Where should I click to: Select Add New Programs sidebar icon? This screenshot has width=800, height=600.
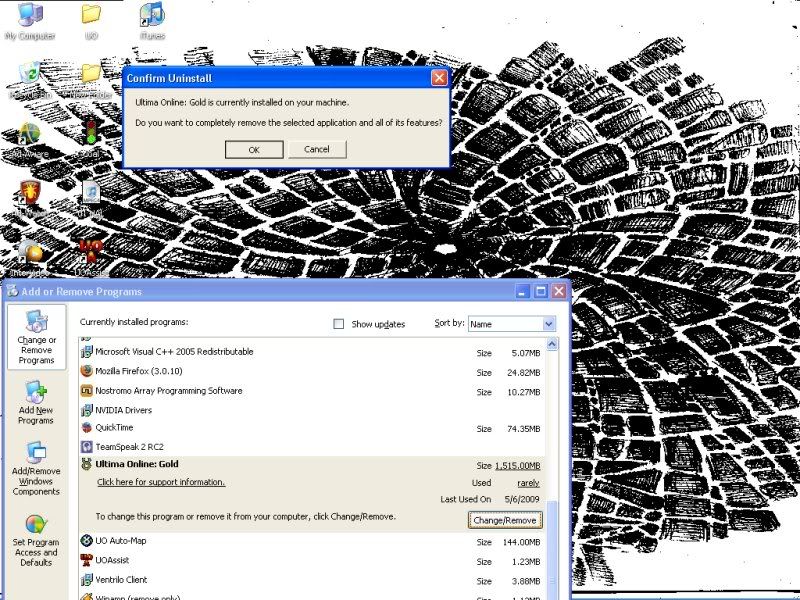(x=36, y=403)
